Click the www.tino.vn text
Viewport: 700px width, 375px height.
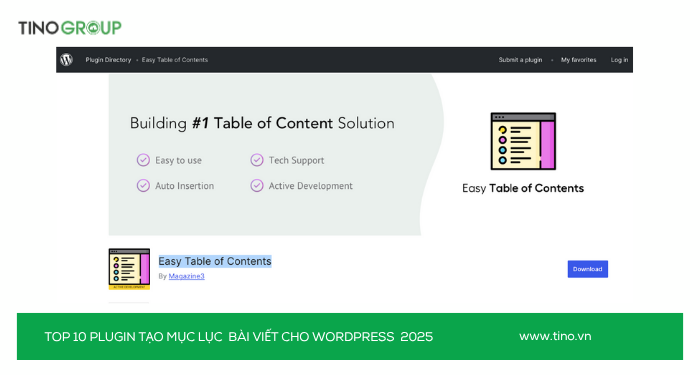tap(555, 336)
